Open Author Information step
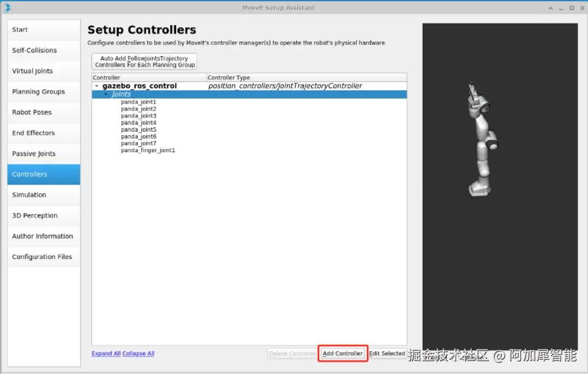Viewport: 588px width, 374px height. pyautogui.click(x=44, y=236)
